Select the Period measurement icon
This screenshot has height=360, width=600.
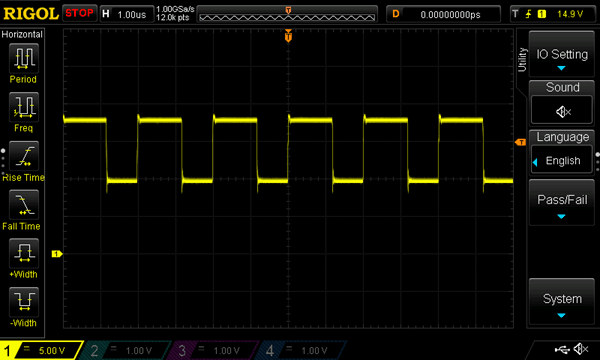coord(24,59)
